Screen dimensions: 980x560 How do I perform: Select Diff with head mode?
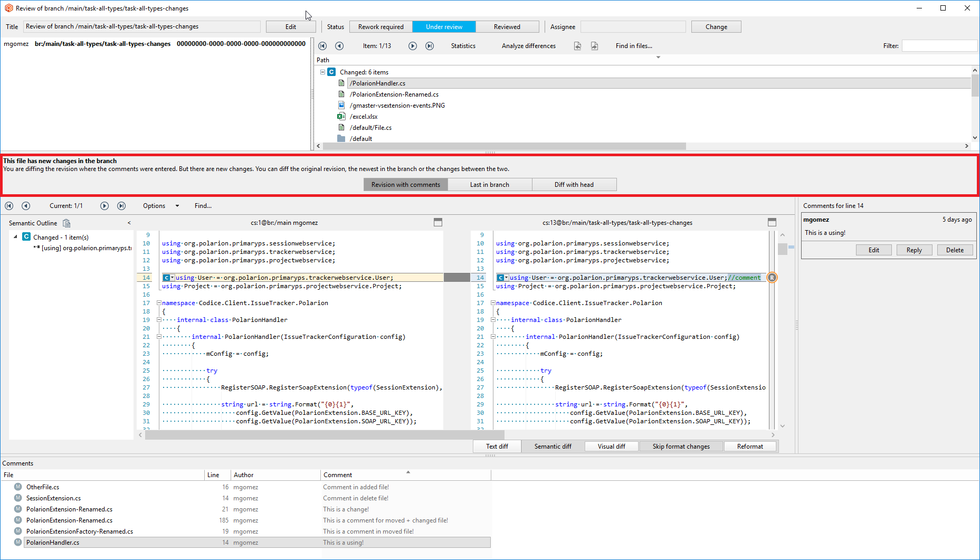tap(574, 184)
